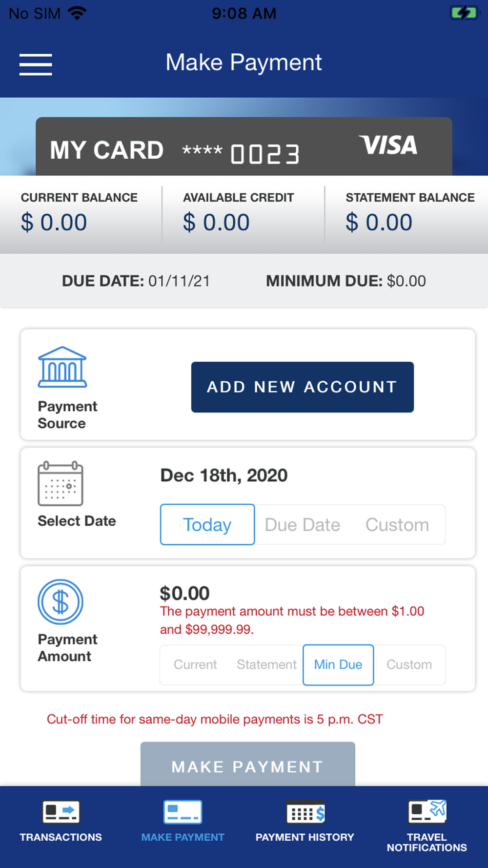
Task: Open Travel Notifications in bottom bar
Action: pos(427,826)
